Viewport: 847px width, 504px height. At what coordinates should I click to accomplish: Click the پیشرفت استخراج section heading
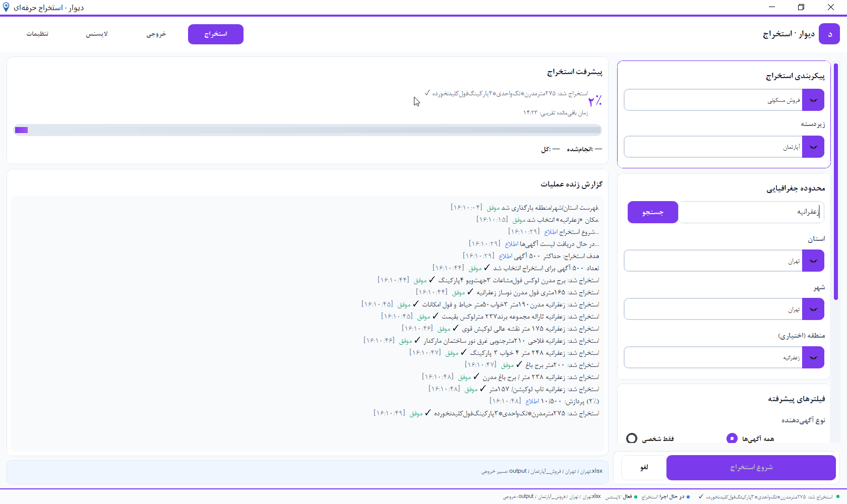575,72
